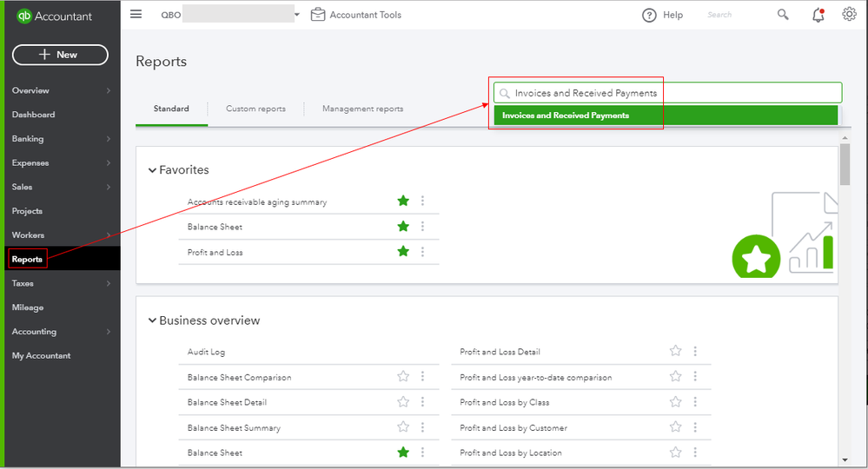Click the reports page vertical scrollbar
Viewport: 868px width, 469px height.
(x=845, y=165)
